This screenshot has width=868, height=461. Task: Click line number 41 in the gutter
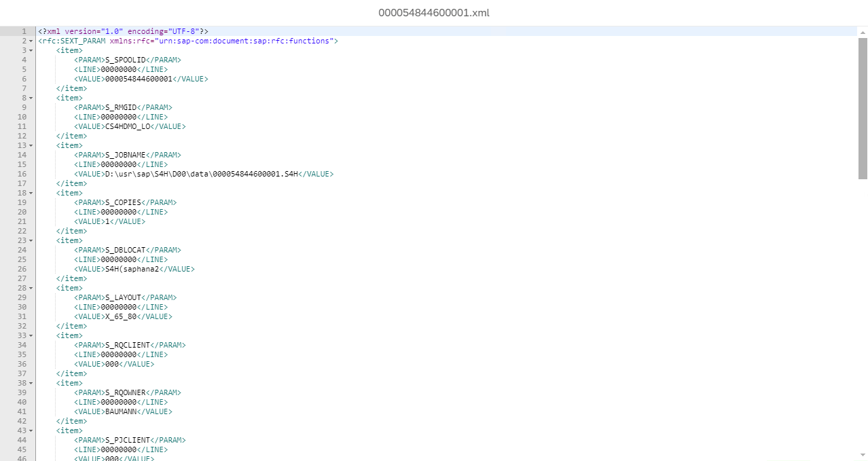click(22, 411)
